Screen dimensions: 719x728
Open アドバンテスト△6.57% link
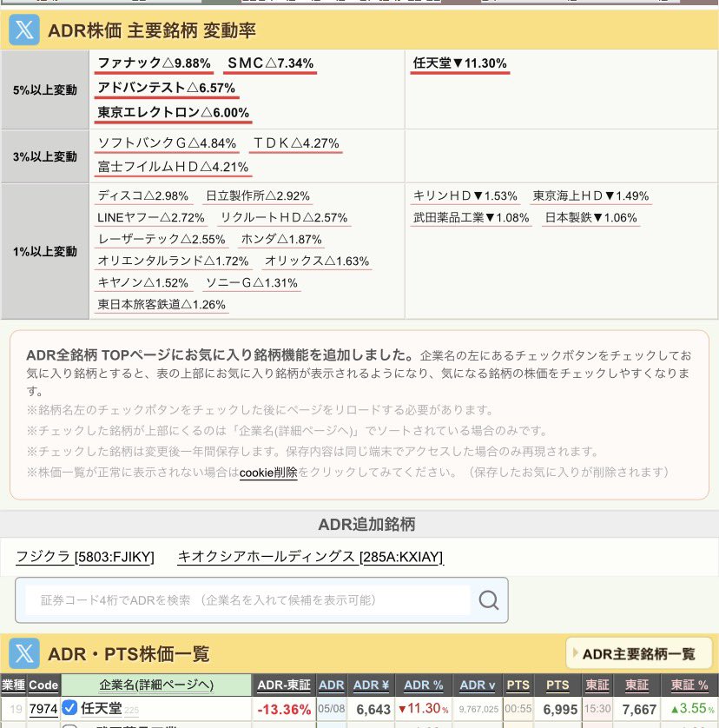pos(167,87)
